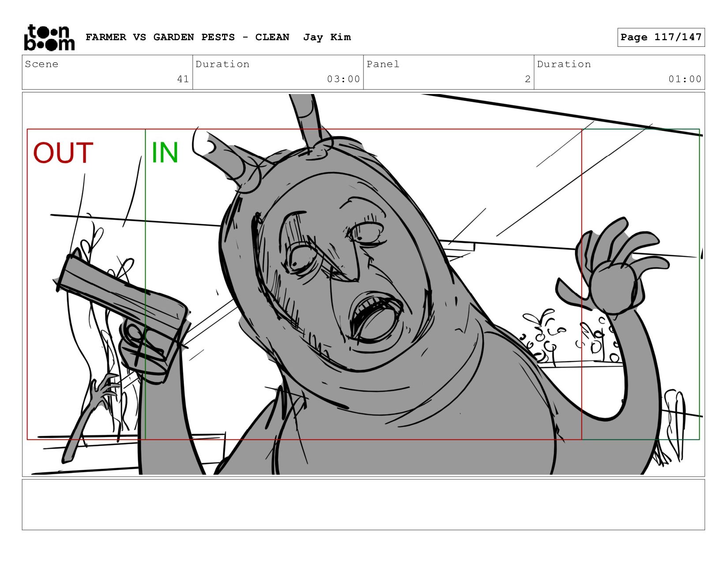Click the author name 'Jay Kim'

pos(327,37)
